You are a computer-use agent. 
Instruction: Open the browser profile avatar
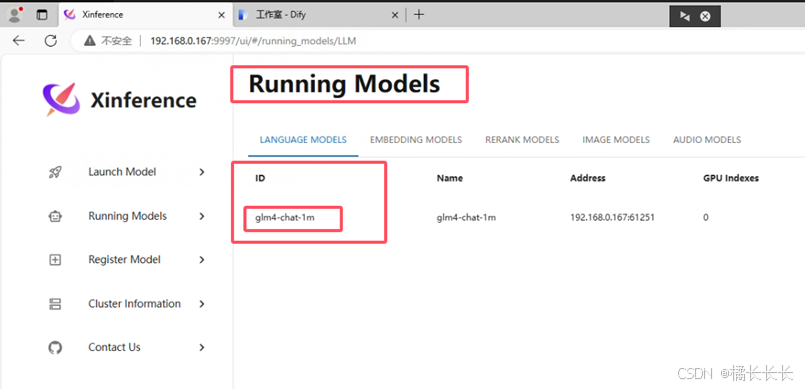(15, 14)
